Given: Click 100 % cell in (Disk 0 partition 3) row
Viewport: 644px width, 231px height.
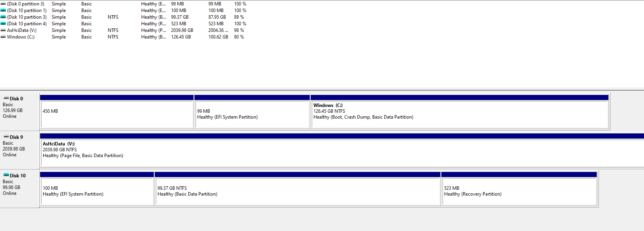Looking at the screenshot, I should click(240, 4).
